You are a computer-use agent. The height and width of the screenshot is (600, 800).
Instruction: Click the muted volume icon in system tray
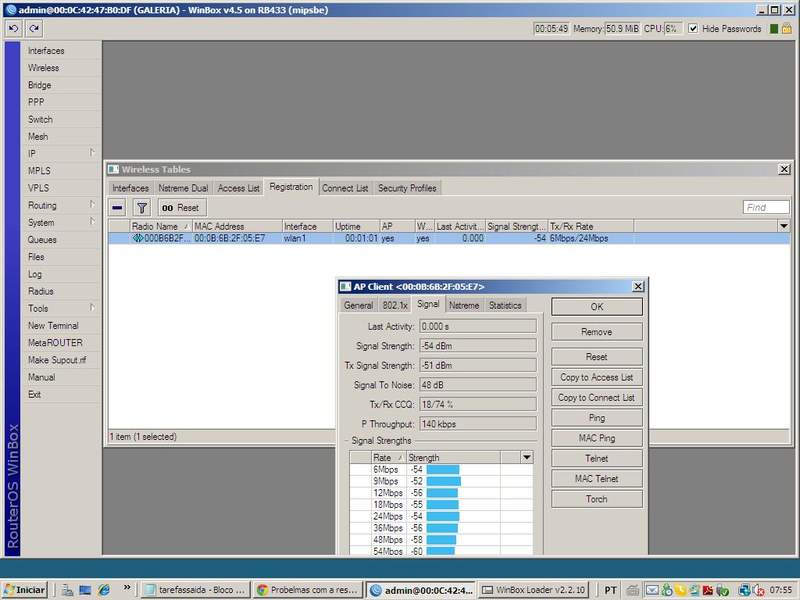pyautogui.click(x=758, y=590)
